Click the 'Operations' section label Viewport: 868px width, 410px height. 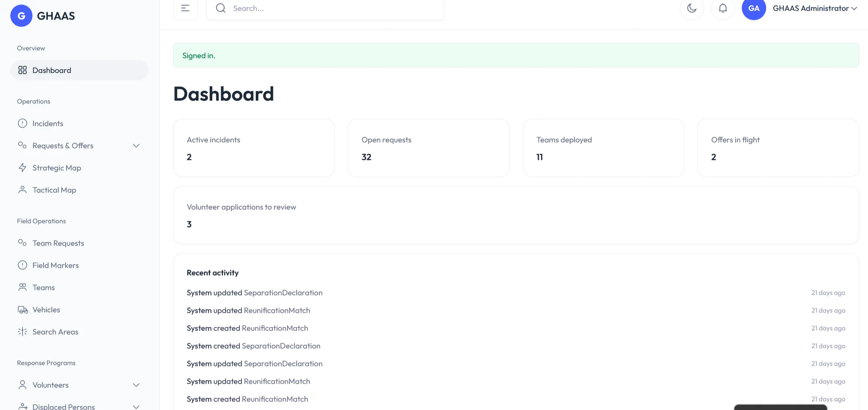[x=34, y=101]
